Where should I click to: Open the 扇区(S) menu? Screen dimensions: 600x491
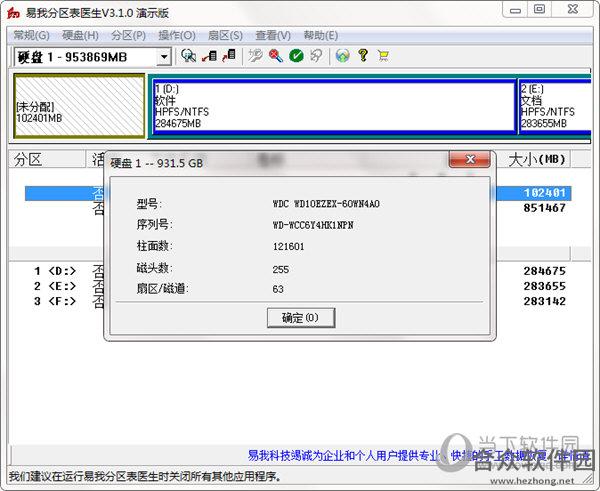coord(225,36)
